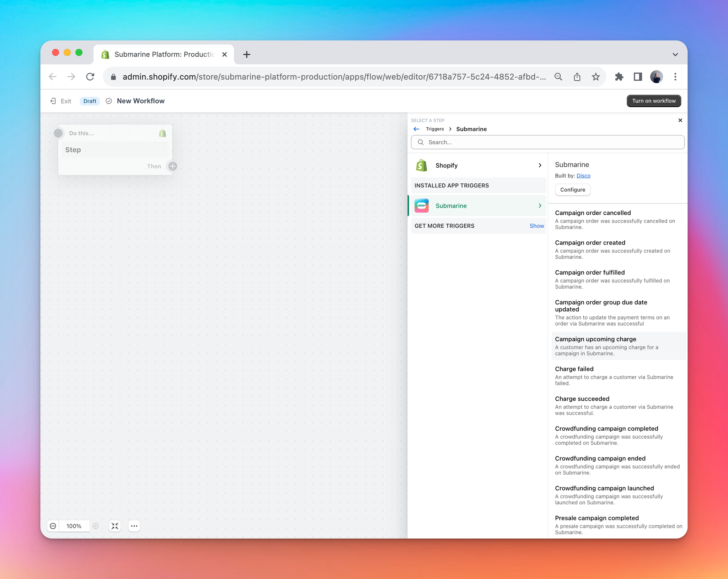This screenshot has width=728, height=579.
Task: Reload the current page
Action: point(90,77)
